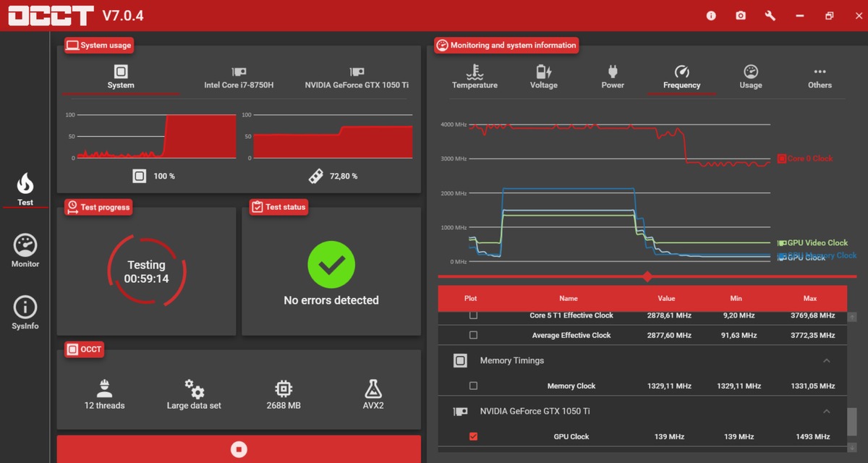Open the SysInfo section in sidebar
The height and width of the screenshot is (463, 868).
tap(25, 313)
